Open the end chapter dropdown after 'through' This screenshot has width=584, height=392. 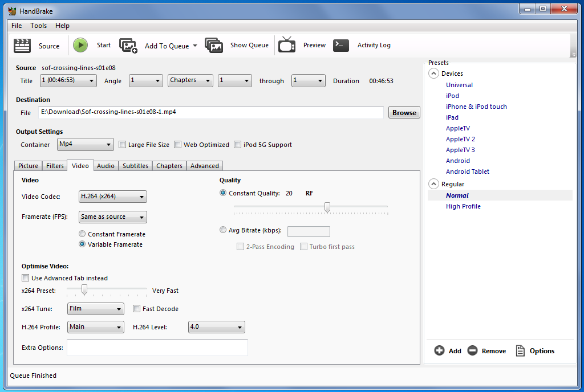click(309, 80)
